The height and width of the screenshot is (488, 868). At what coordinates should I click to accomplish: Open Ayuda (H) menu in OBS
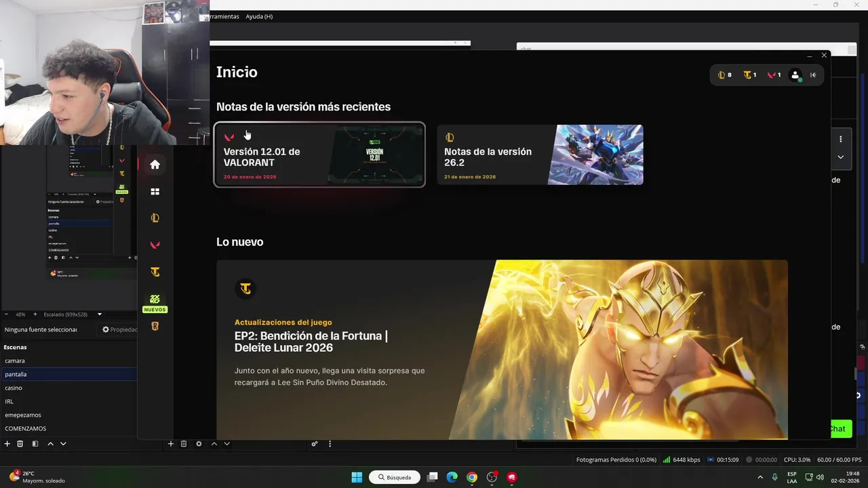(x=259, y=16)
